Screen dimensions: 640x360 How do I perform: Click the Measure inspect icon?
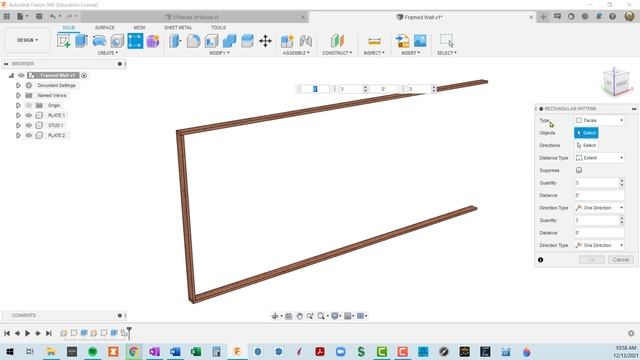click(x=374, y=41)
